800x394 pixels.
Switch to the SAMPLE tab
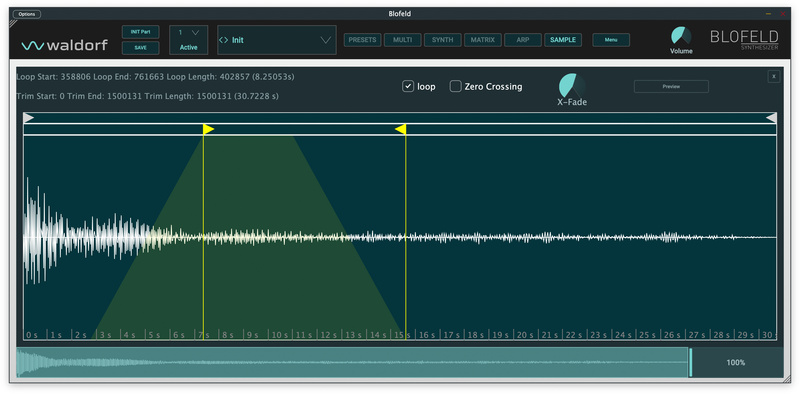point(563,40)
